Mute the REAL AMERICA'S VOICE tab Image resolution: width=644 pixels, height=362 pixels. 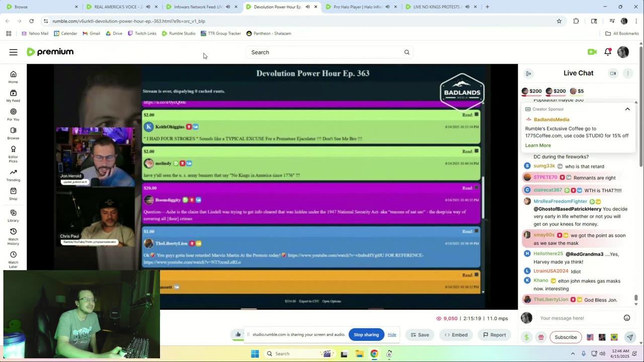[x=148, y=7]
